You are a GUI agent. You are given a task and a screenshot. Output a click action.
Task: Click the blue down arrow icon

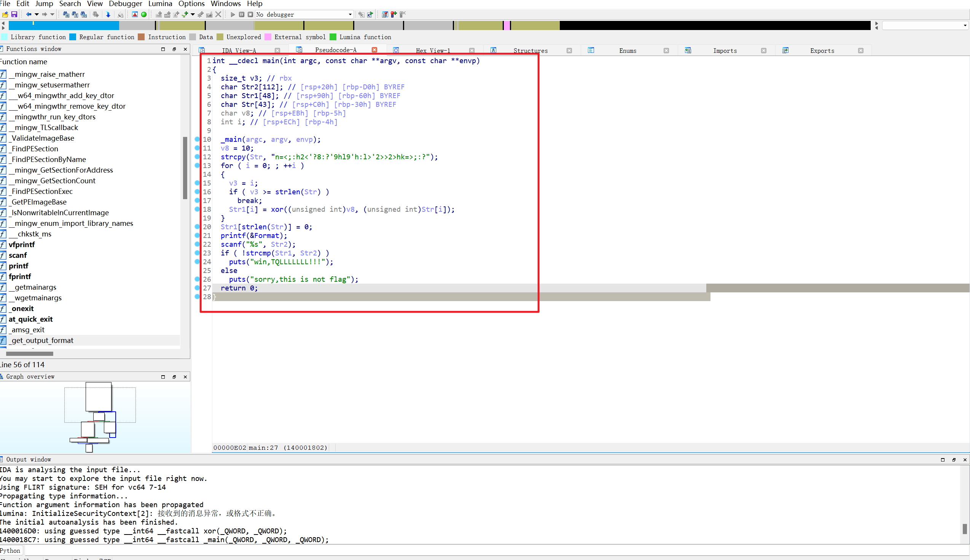click(108, 14)
